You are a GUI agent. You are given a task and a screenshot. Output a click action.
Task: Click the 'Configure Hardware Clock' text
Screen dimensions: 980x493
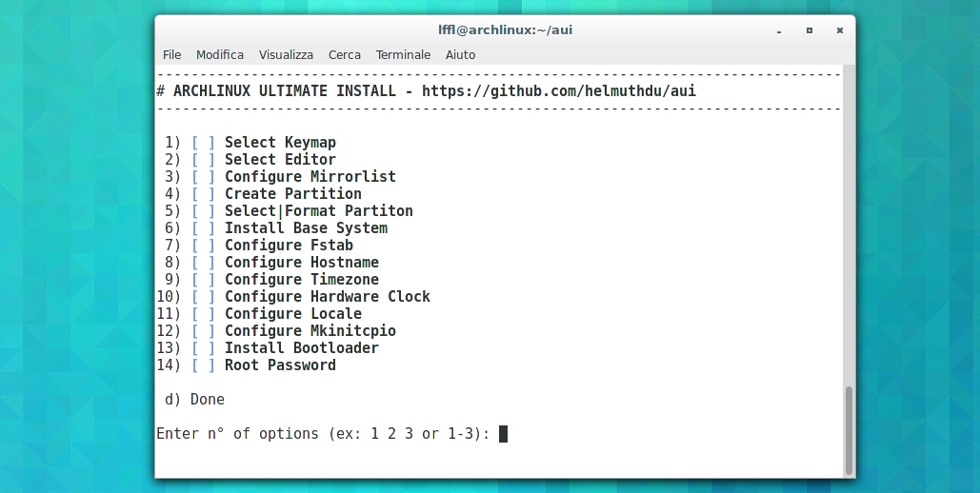[x=328, y=297]
